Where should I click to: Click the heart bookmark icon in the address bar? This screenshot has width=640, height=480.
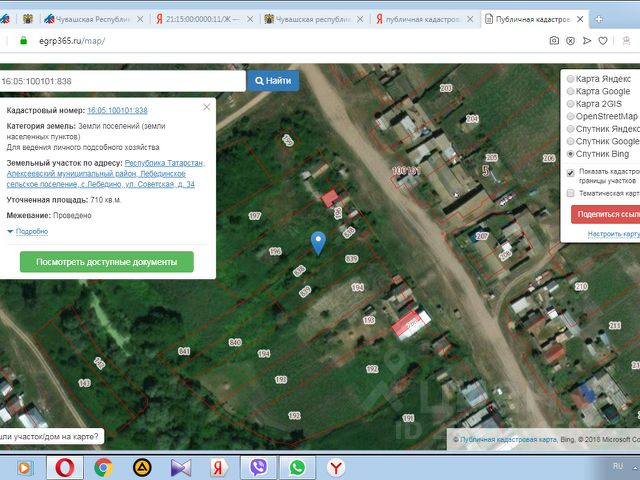(x=603, y=40)
